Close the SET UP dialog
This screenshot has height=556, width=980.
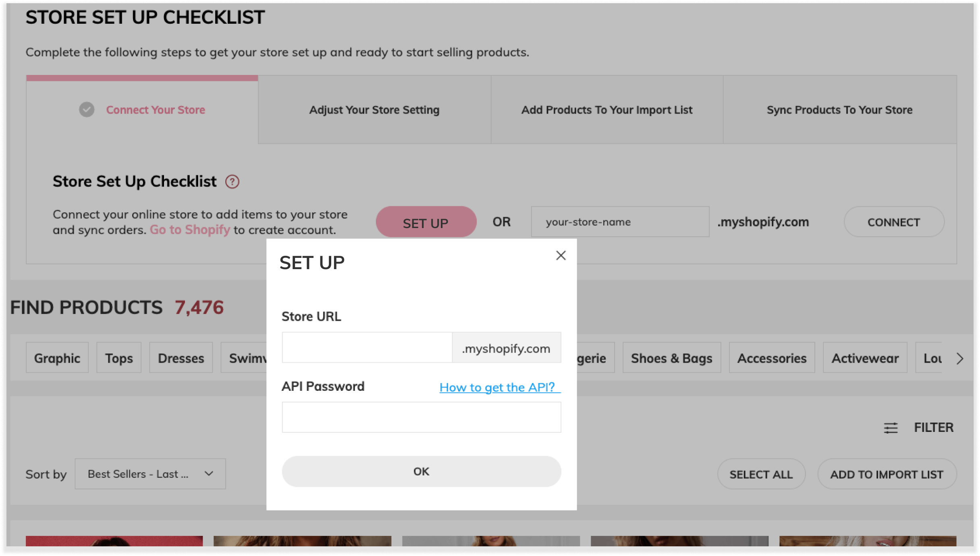coord(561,255)
